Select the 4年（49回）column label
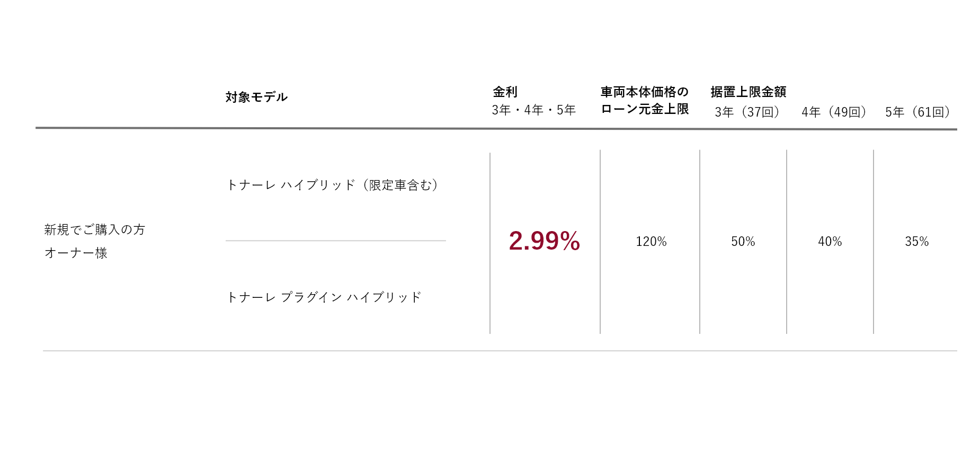The height and width of the screenshot is (451, 980). pos(834,112)
